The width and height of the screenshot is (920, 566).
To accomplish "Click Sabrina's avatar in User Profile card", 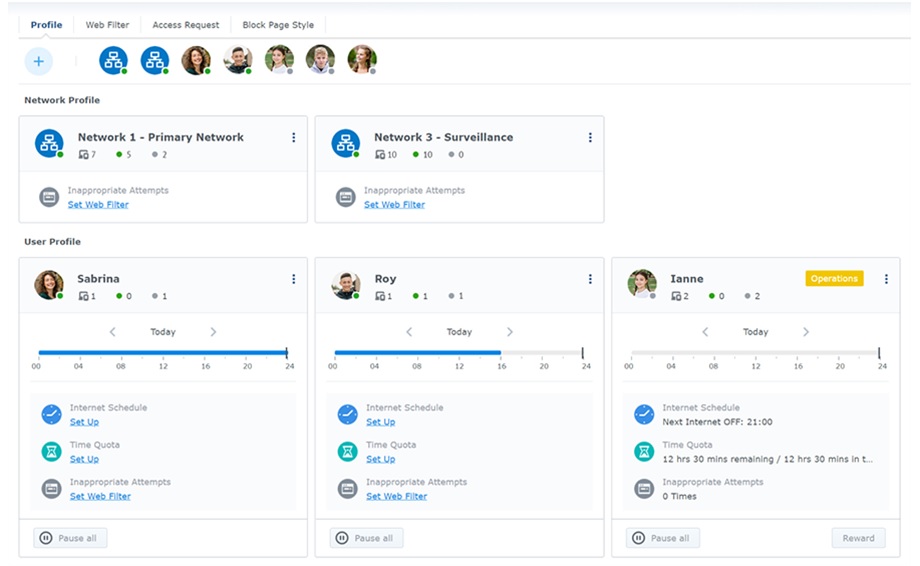I will click(x=49, y=285).
